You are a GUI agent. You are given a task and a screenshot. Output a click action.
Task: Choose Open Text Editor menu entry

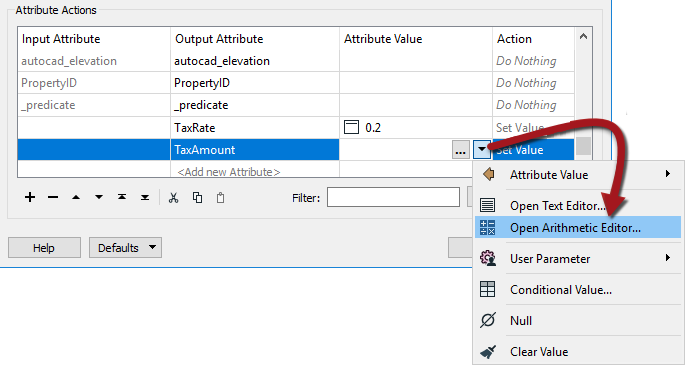[578, 205]
